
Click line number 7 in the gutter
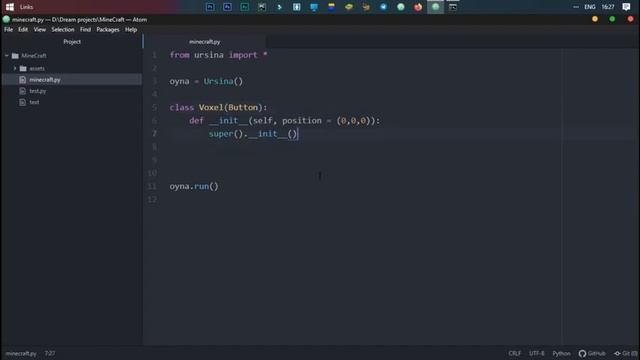coord(154,133)
